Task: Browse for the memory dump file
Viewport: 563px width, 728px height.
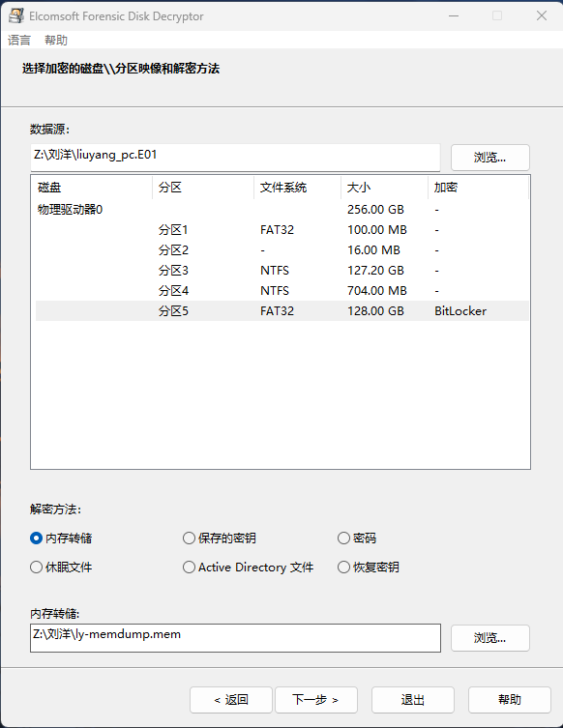Action: click(490, 638)
